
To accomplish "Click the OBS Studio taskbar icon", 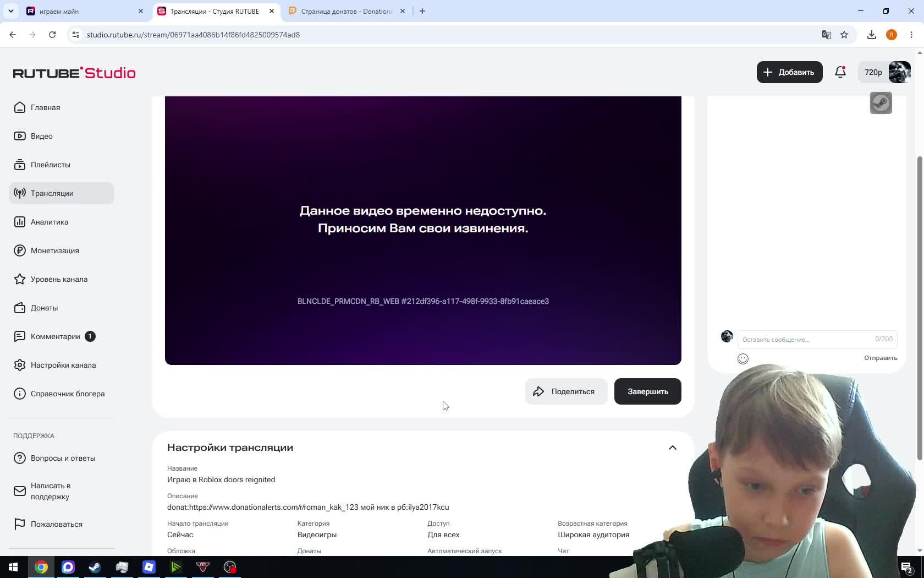I will [230, 567].
